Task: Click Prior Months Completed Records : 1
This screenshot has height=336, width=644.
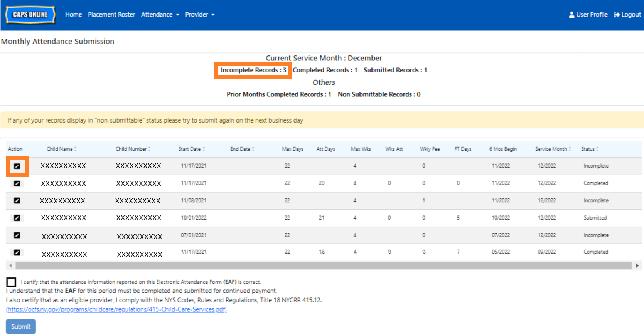Action: pos(279,94)
